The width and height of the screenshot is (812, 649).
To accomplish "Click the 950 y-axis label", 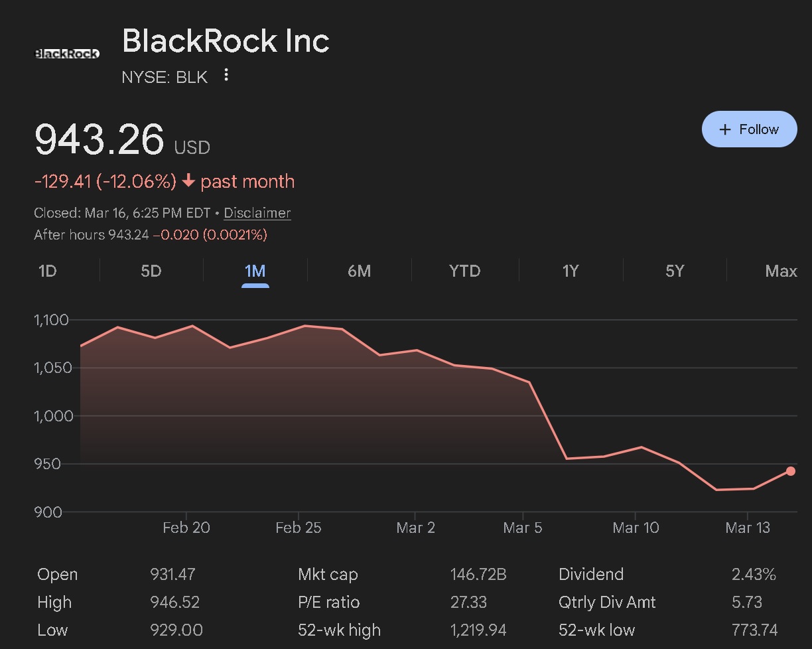I will (48, 464).
